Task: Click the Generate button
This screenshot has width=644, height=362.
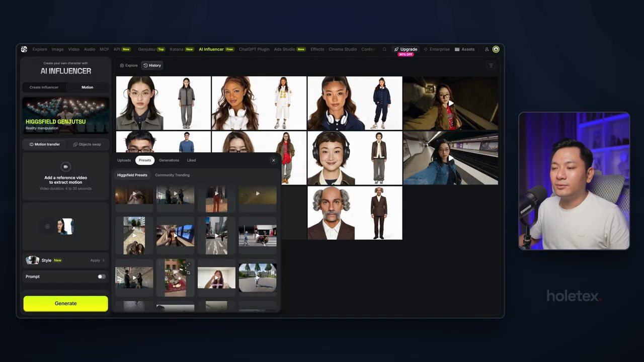Action: [65, 303]
